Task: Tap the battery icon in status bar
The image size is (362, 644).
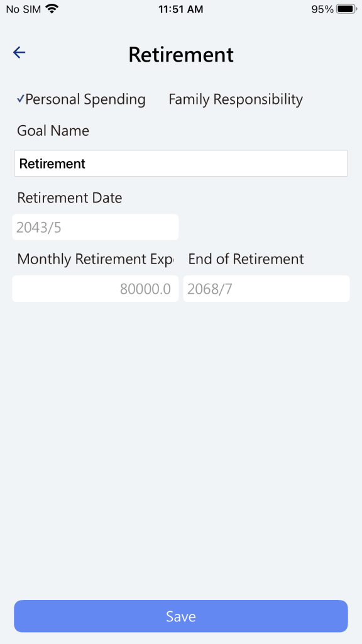Action: coord(347,9)
